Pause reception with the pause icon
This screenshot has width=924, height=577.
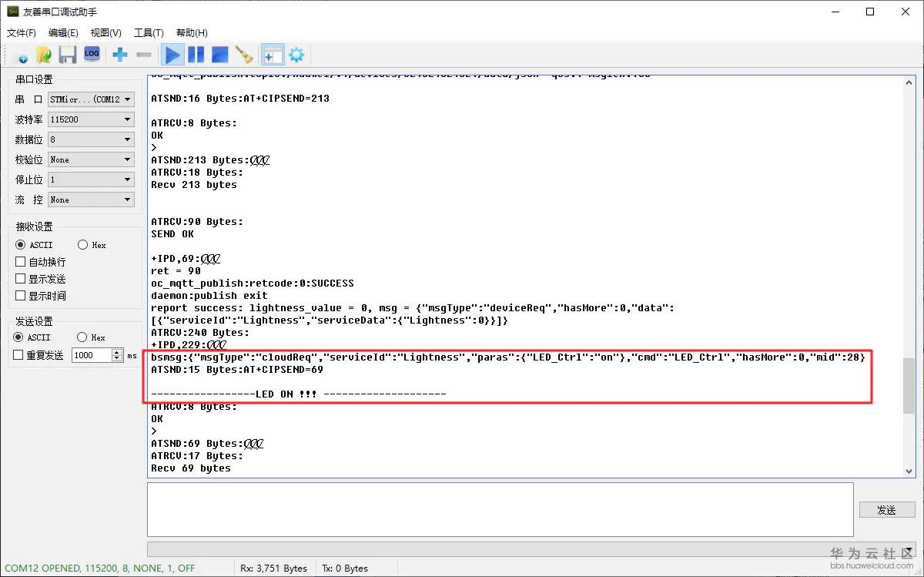[196, 55]
